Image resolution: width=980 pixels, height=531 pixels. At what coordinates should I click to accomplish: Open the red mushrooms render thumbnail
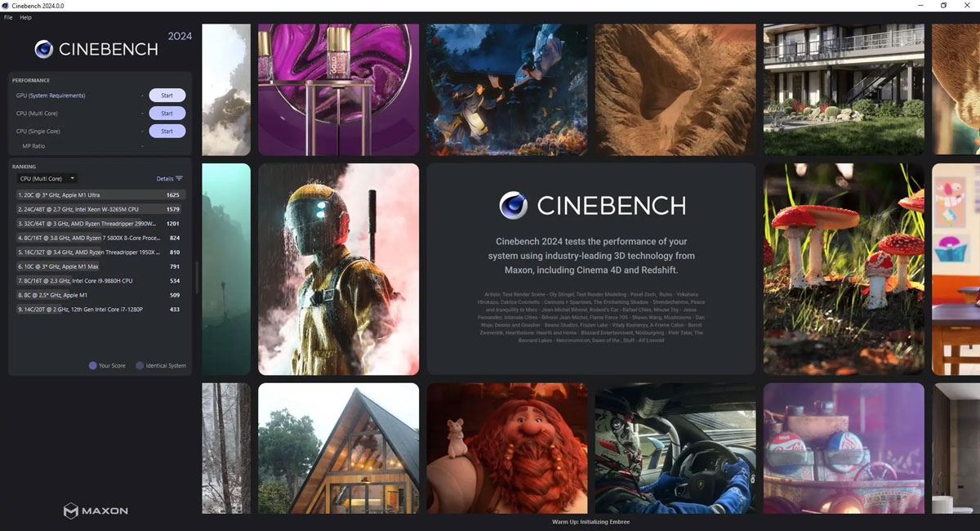click(x=844, y=269)
